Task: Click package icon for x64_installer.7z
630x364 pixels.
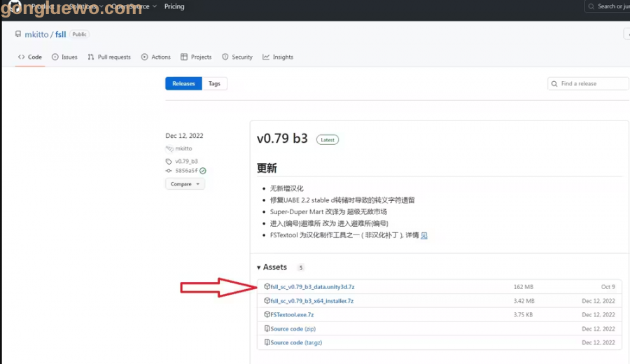Action: coord(267,300)
